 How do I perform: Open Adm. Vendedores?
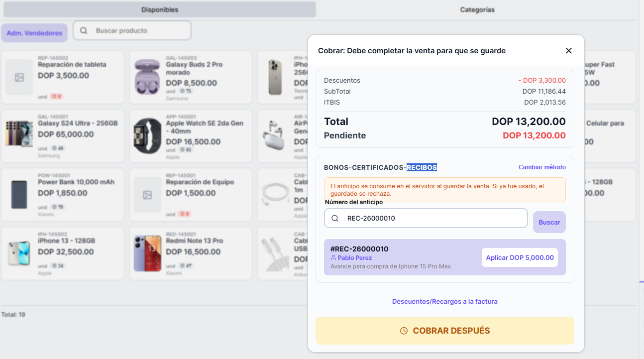click(x=34, y=33)
